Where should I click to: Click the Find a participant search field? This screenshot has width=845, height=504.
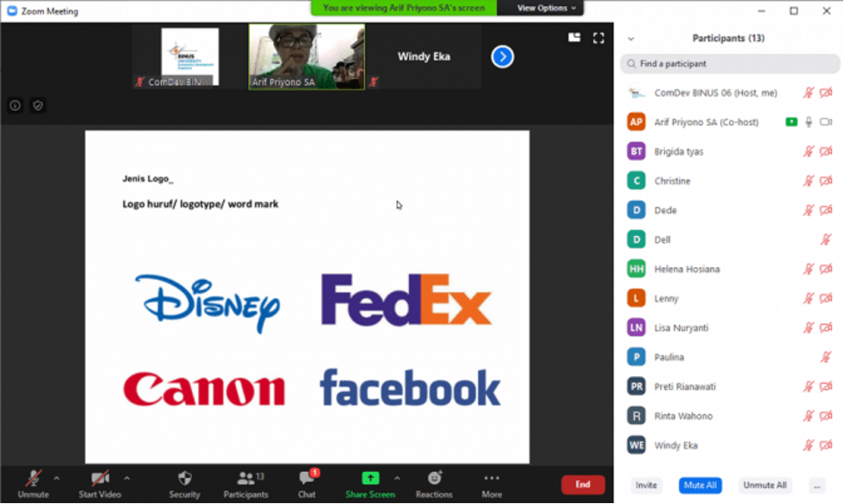point(730,63)
